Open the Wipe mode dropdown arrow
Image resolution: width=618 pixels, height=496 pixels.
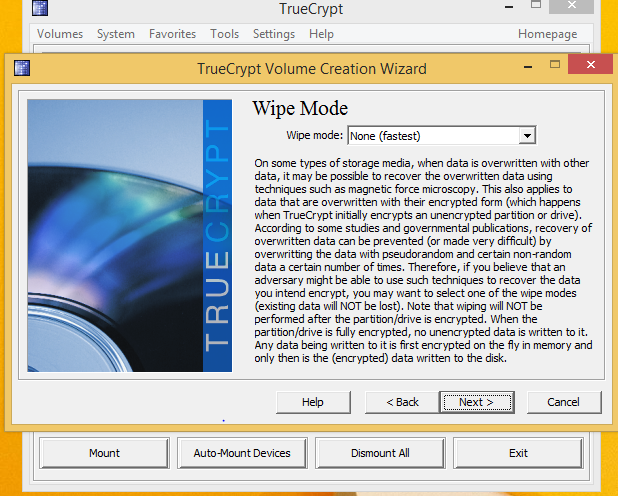point(527,136)
